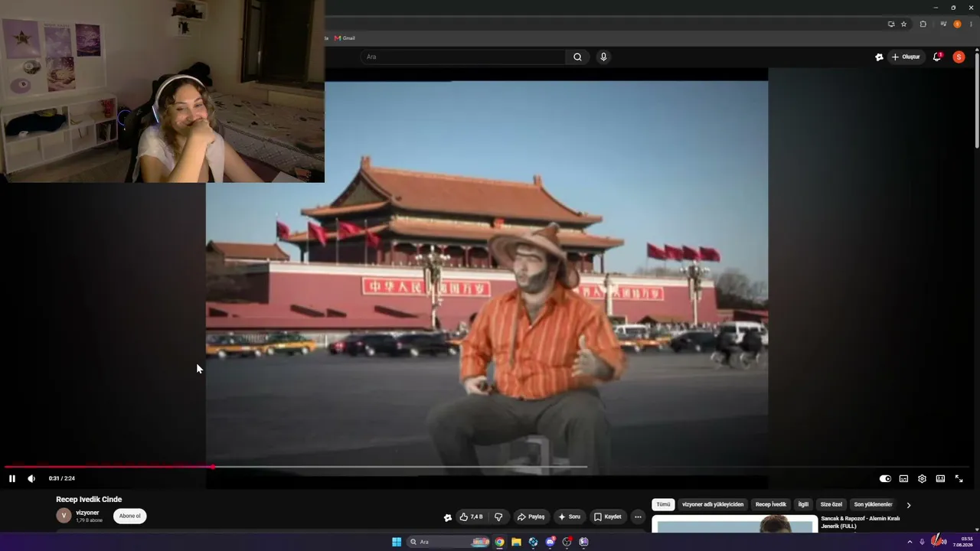The width and height of the screenshot is (980, 551).
Task: Share the video via Paylaş
Action: pos(531,517)
